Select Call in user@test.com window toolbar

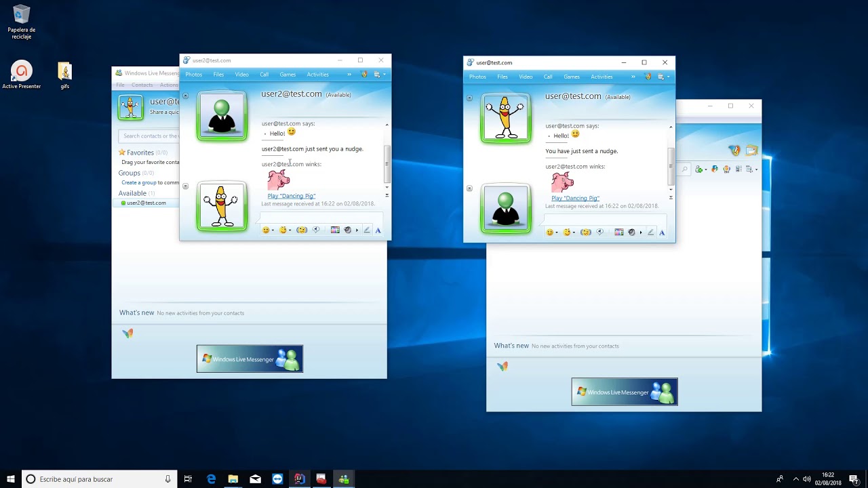548,77
